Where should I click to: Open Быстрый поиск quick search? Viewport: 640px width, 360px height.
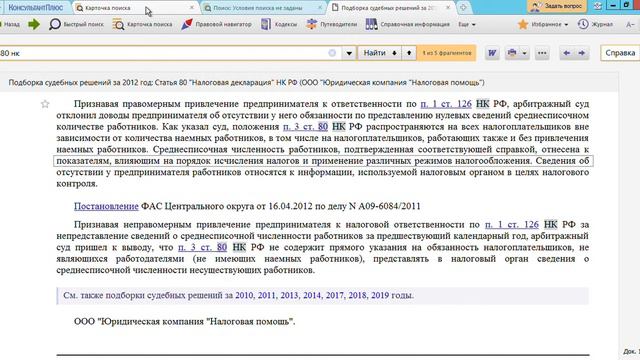(x=76, y=24)
